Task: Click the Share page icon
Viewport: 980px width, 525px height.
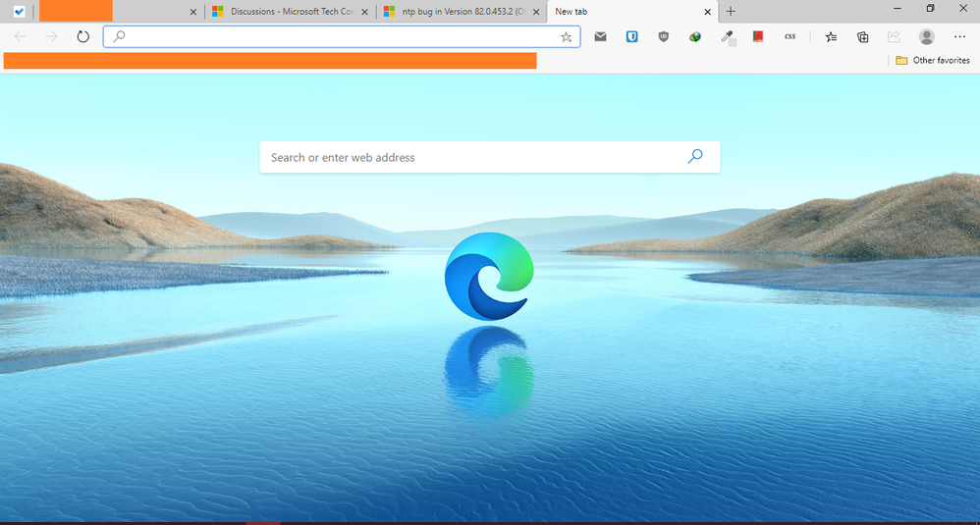Action: [894, 37]
